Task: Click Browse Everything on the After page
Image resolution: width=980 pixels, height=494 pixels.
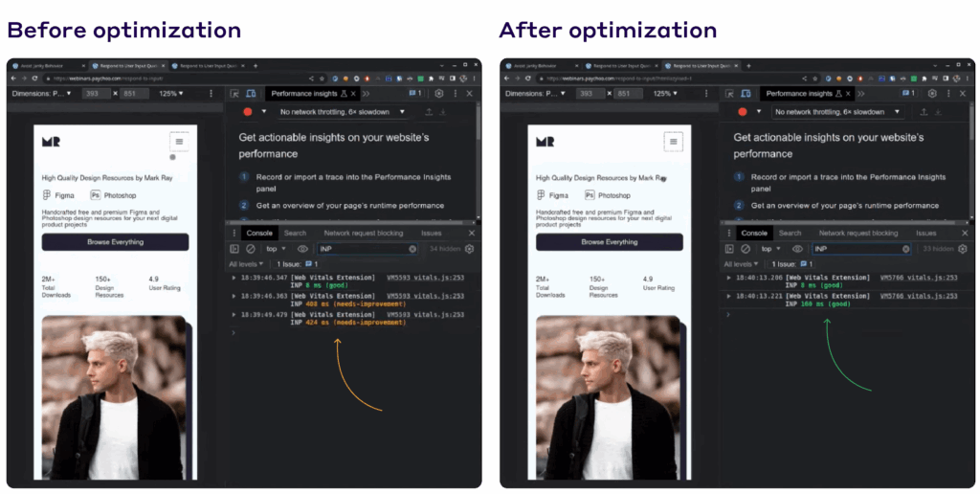Action: coord(610,242)
